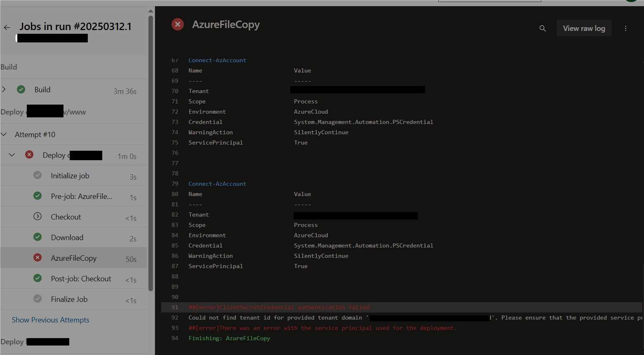This screenshot has height=355, width=644.
Task: Click the green success check on Build
Action: tap(21, 89)
